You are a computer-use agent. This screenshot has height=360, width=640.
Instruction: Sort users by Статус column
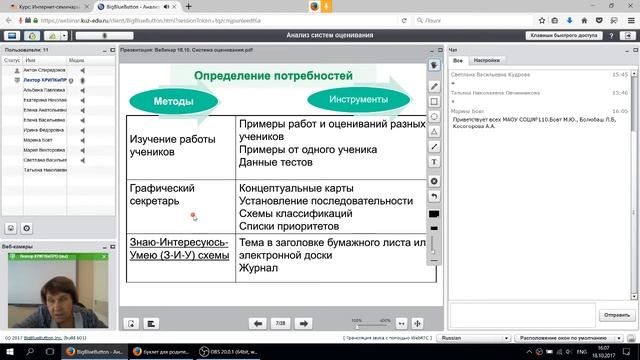point(12,60)
